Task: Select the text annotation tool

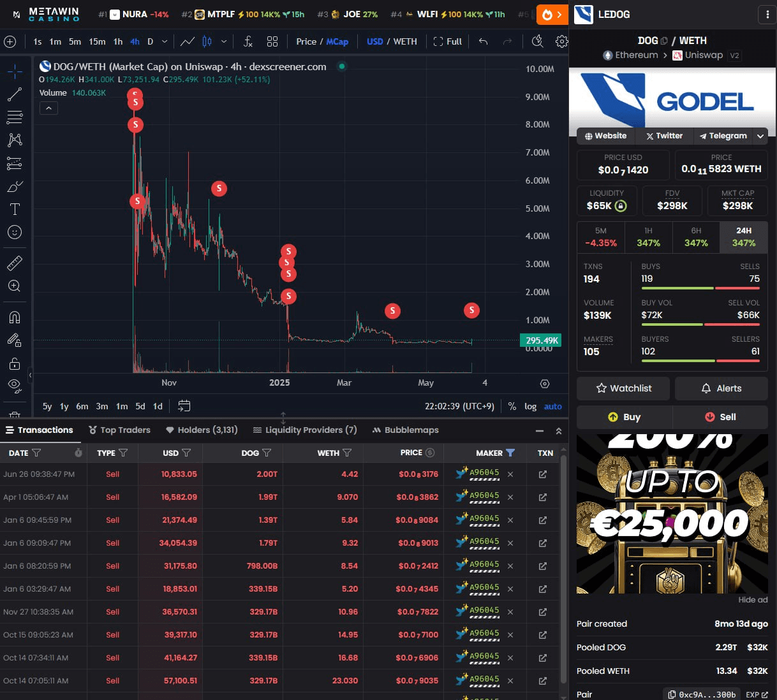Action: pos(15,209)
